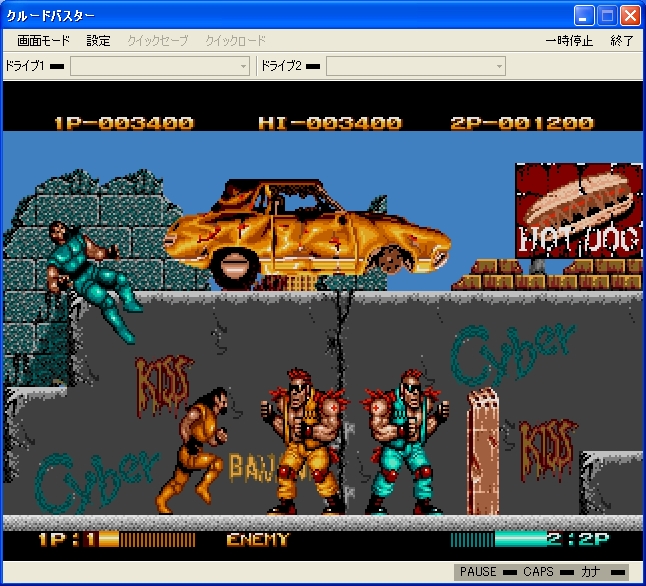Quit via the 終了 menu item
Viewport: 646px width, 586px height.
pyautogui.click(x=622, y=41)
